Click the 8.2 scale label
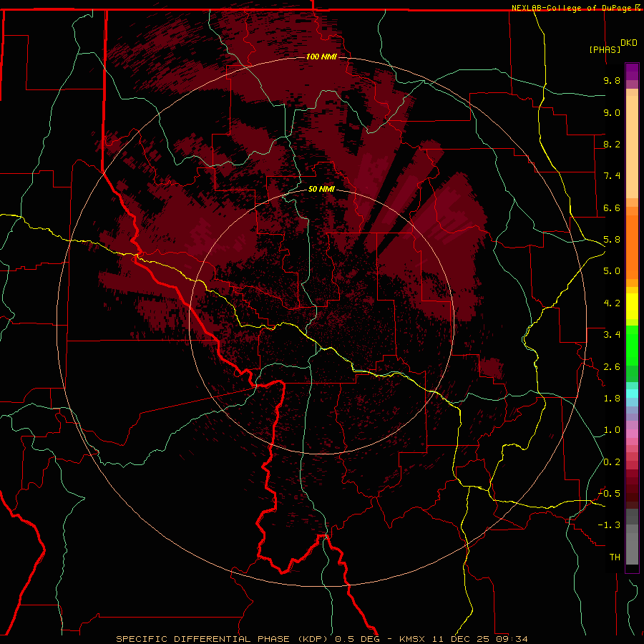This screenshot has height=644, width=644. (x=612, y=144)
